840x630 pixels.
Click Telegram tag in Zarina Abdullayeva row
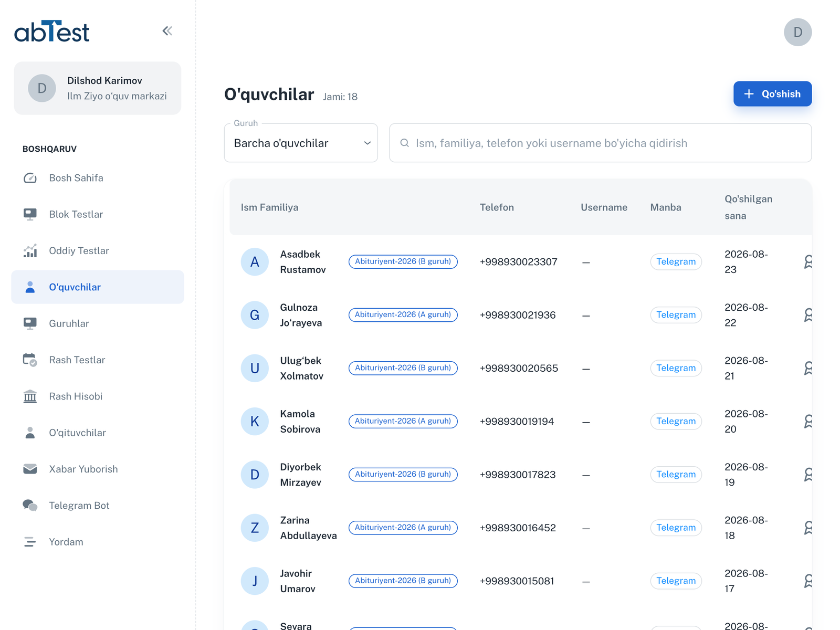(x=676, y=528)
